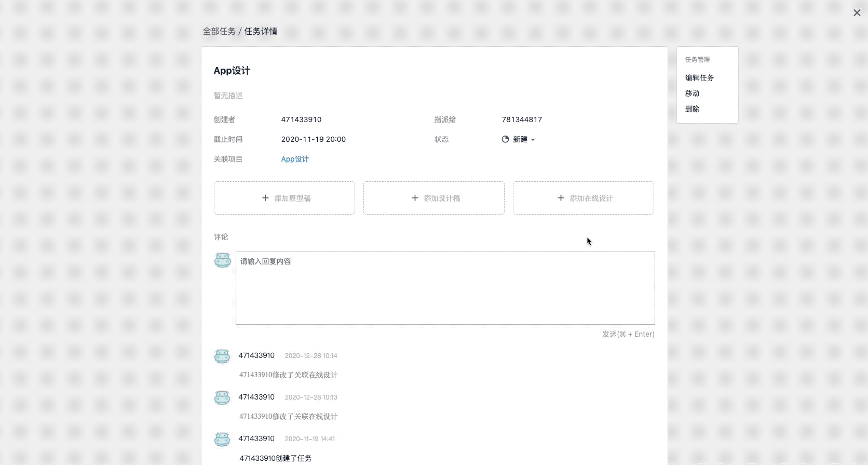Image resolution: width=868 pixels, height=465 pixels.
Task: Expand the 新建 status dropdown
Action: [518, 139]
